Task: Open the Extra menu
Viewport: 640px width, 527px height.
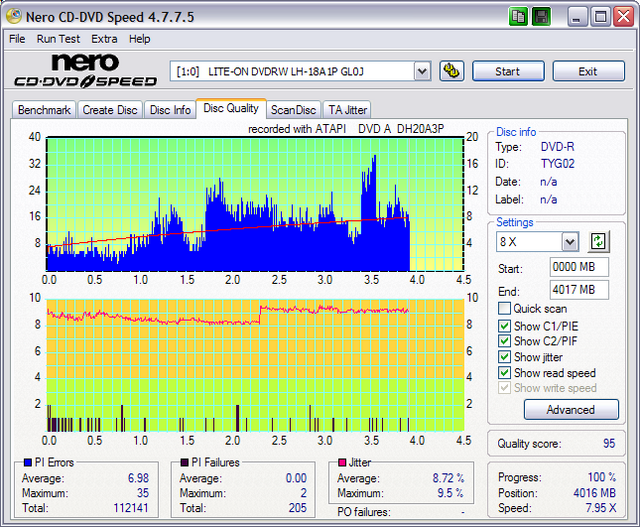Action: point(104,39)
